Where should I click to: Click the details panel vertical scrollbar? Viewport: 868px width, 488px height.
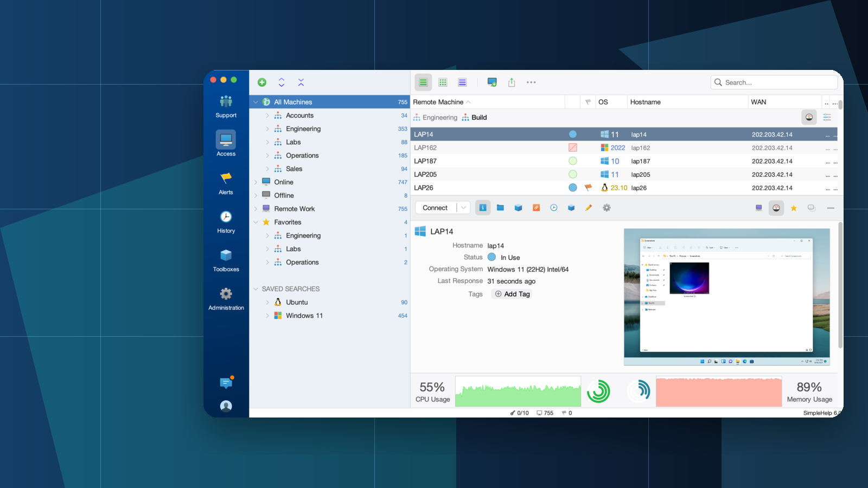point(840,285)
